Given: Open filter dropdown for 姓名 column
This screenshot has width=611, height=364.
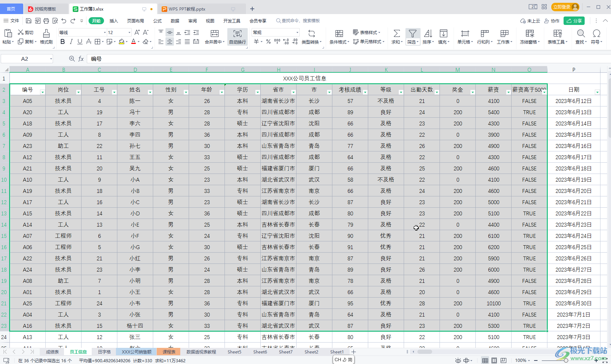Looking at the screenshot, I should click(x=150, y=92).
